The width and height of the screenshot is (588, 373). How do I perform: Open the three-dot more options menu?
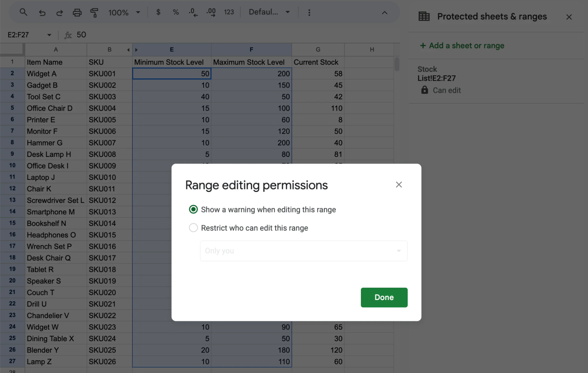(x=309, y=12)
